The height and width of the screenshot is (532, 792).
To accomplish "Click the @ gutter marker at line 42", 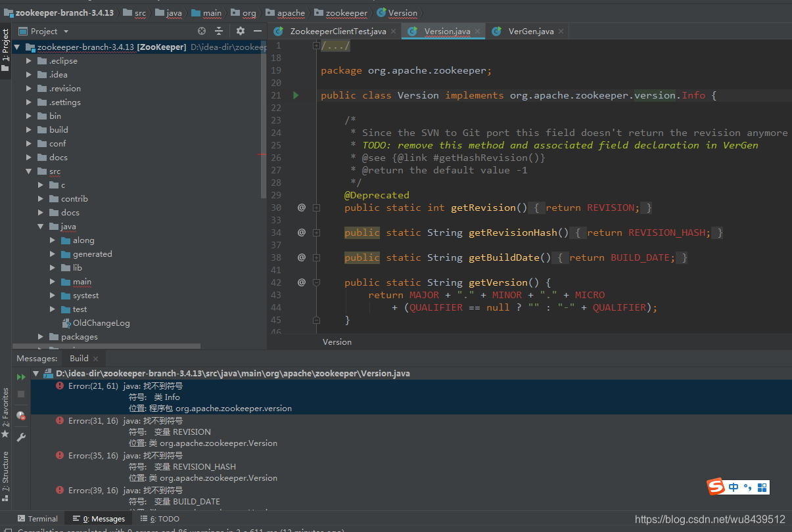I will pos(302,282).
